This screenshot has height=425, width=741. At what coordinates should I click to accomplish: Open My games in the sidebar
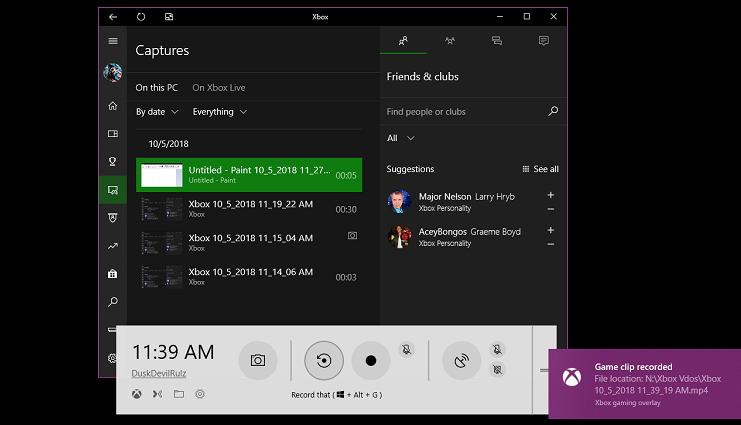coord(112,134)
